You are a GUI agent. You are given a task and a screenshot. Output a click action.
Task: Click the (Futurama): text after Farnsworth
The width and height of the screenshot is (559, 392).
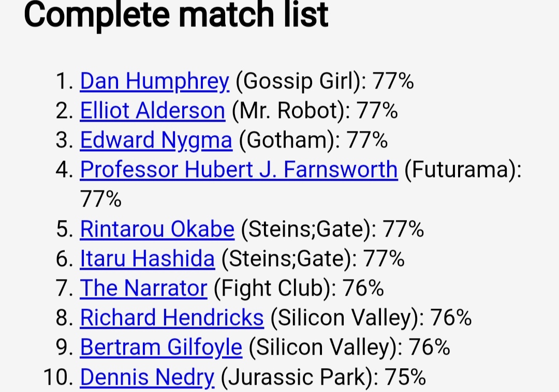463,170
